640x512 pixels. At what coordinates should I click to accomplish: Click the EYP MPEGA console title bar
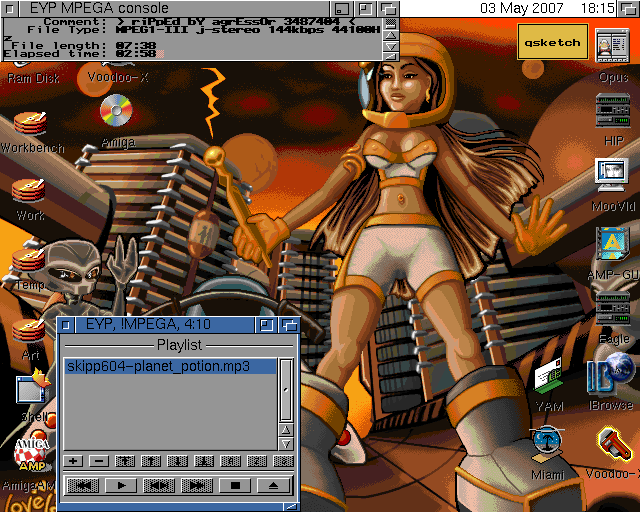[175, 8]
